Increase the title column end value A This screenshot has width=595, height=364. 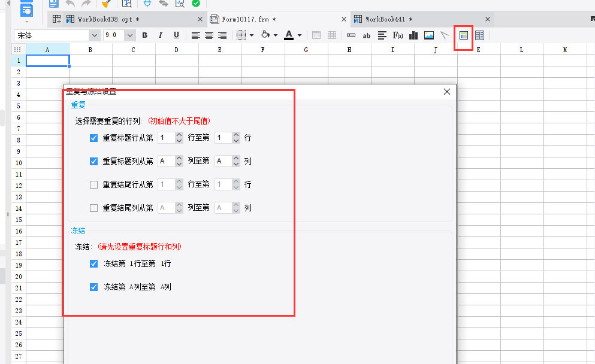[236, 159]
